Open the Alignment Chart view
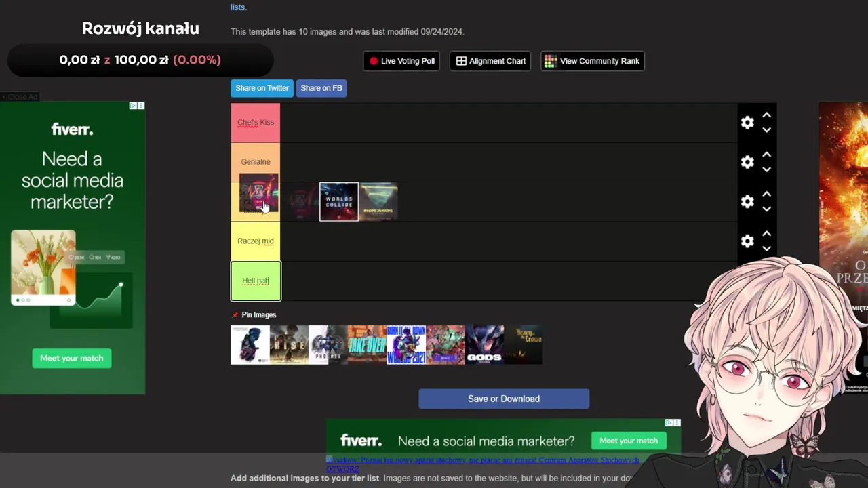The width and height of the screenshot is (868, 488). [490, 61]
